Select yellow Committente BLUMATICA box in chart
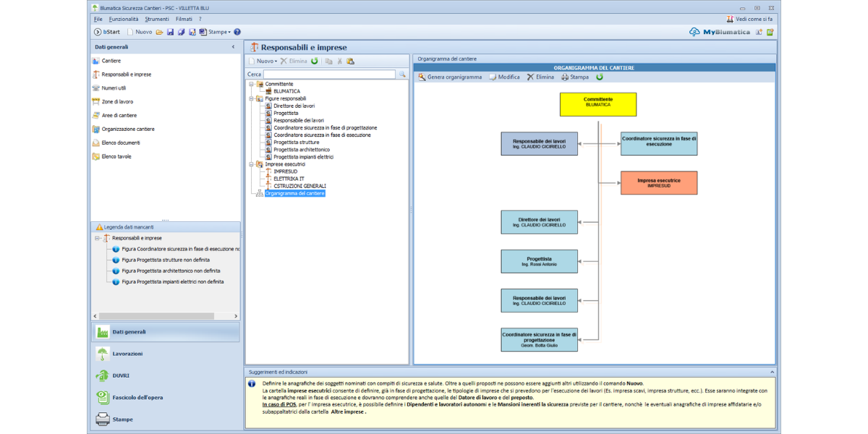 [597, 104]
